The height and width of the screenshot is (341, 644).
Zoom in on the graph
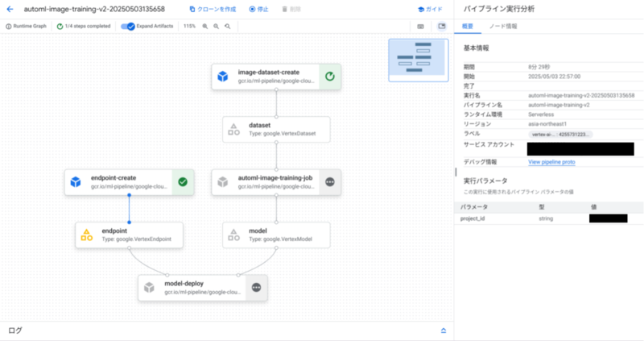(205, 27)
